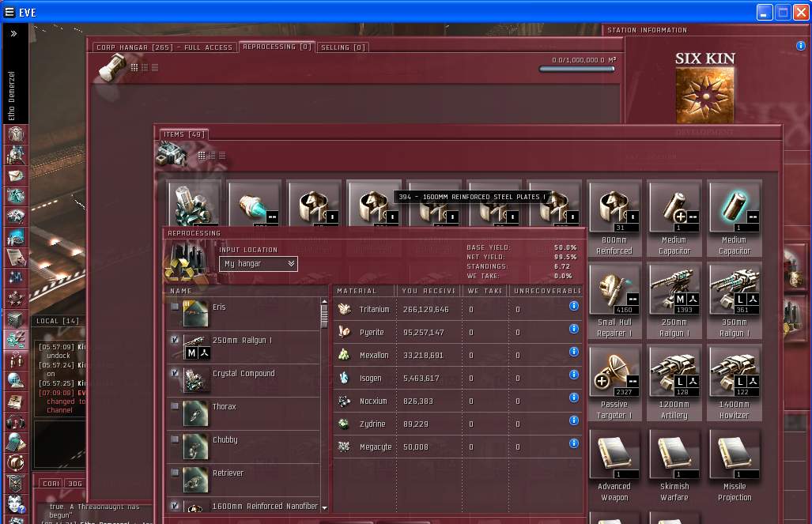Select the Missile Projection skillbook
Image resolution: width=812 pixels, height=524 pixels.
point(735,466)
